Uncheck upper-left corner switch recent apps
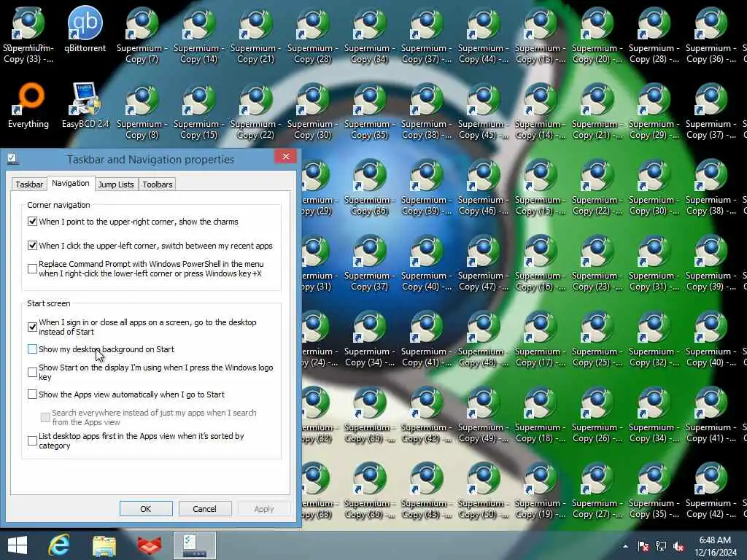Image resolution: width=747 pixels, height=560 pixels. pyautogui.click(x=32, y=245)
